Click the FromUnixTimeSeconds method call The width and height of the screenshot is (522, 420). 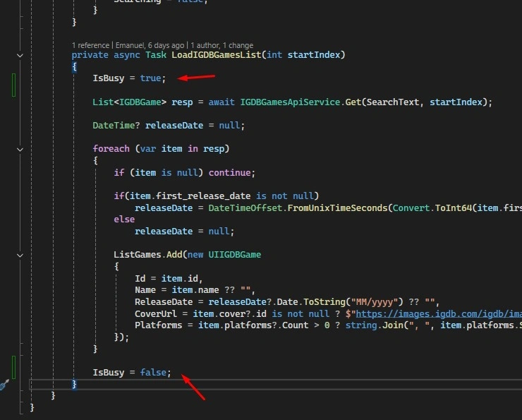click(x=337, y=208)
